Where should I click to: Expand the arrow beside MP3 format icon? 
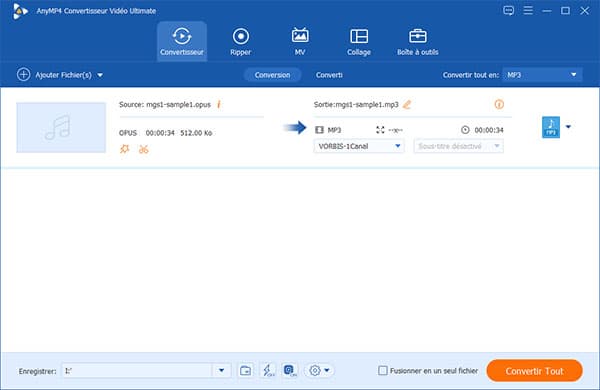(568, 127)
